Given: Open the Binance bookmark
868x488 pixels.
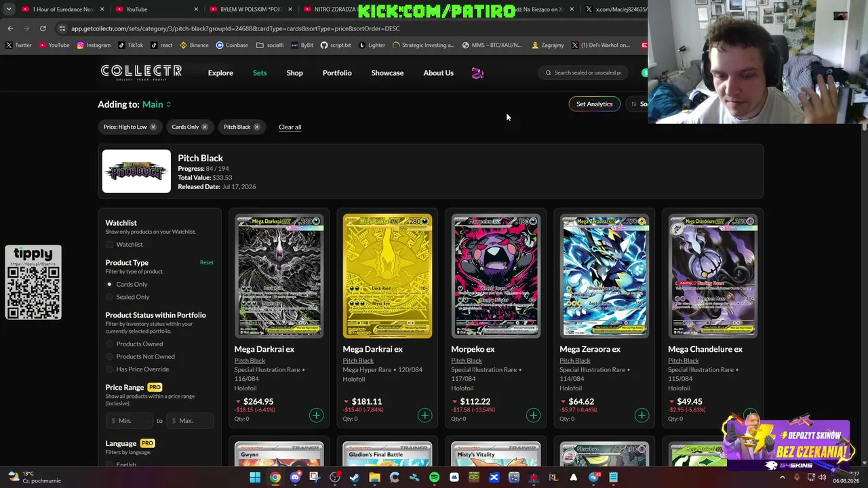Looking at the screenshot, I should click(x=194, y=45).
